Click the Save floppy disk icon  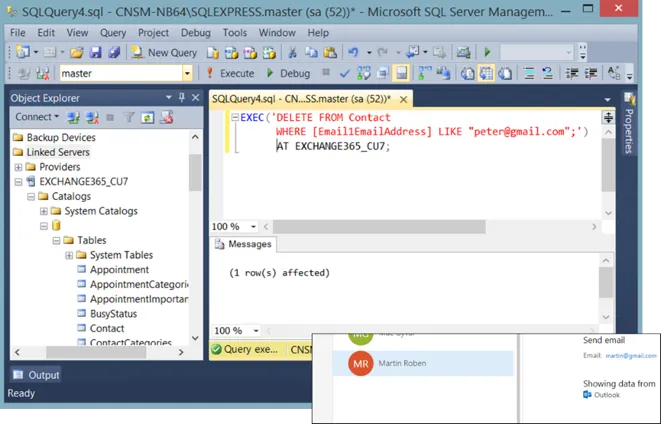click(96, 52)
